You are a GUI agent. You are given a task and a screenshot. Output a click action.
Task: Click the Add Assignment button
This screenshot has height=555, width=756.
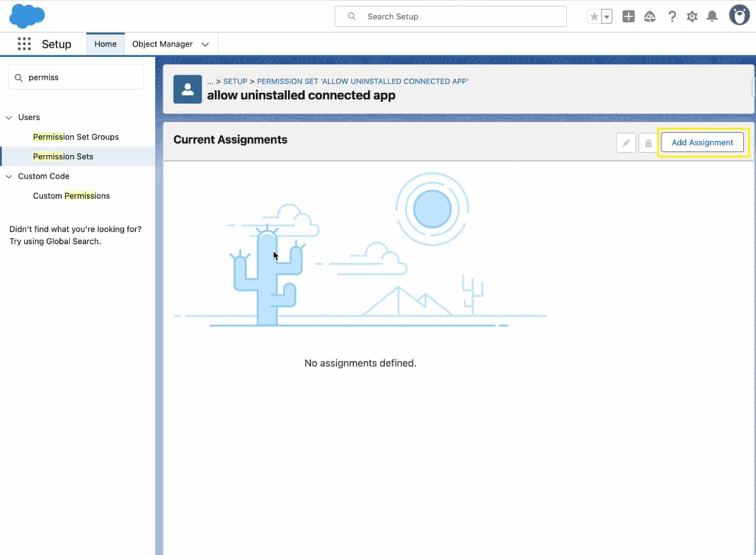click(x=702, y=142)
